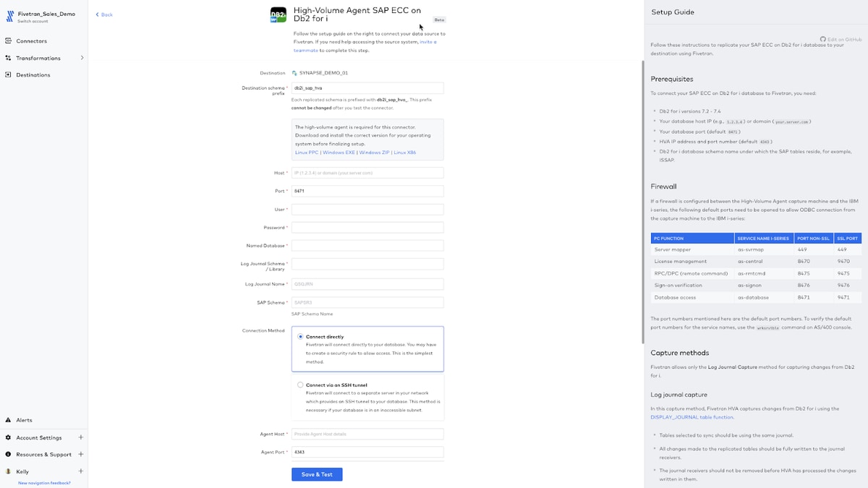
Task: Click the setup guide scrollbar
Action: pos(643,202)
